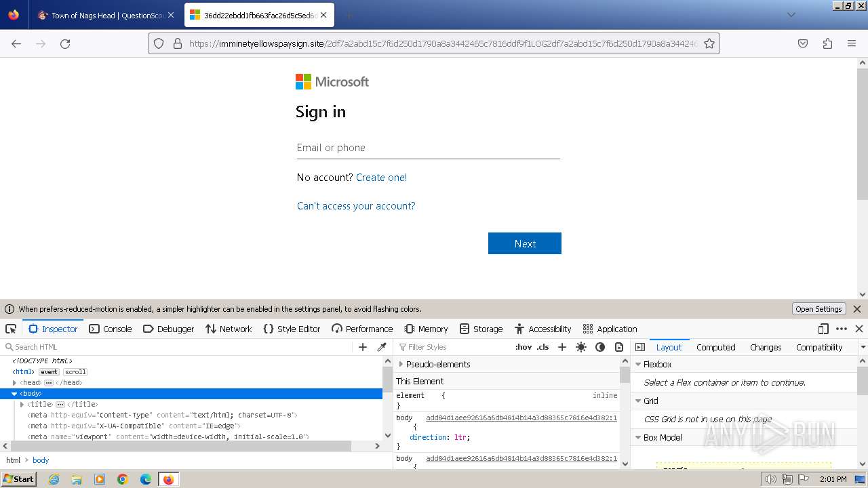Click Can't access your account? link

pyautogui.click(x=356, y=206)
